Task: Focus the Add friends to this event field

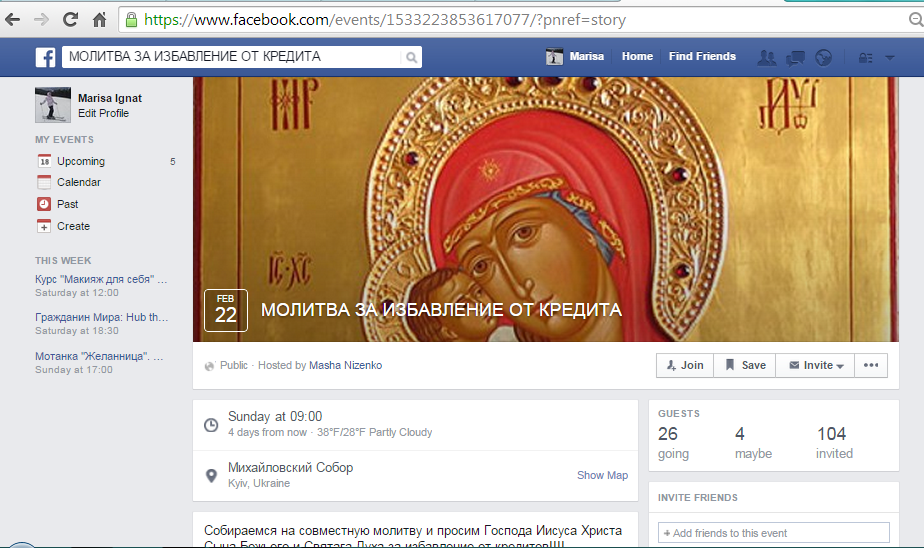Action: coord(774,533)
